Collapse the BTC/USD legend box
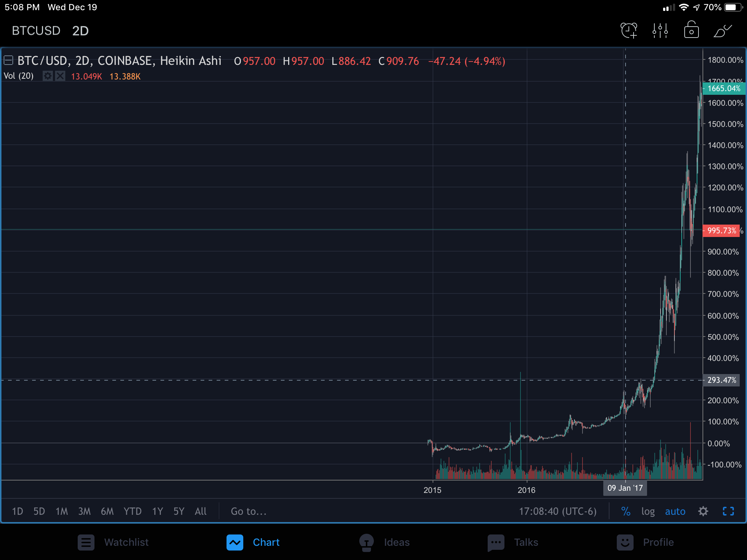Screen dimensions: 747x560 coord(8,61)
